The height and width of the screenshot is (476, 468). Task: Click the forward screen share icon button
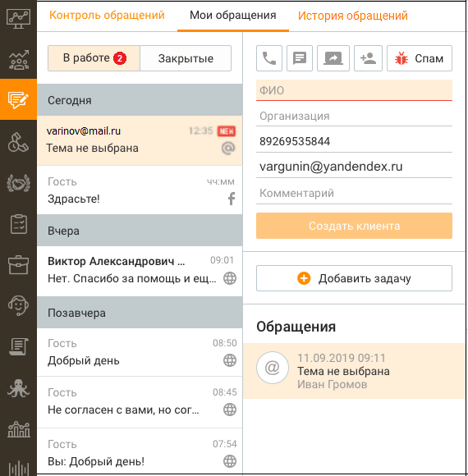(333, 58)
